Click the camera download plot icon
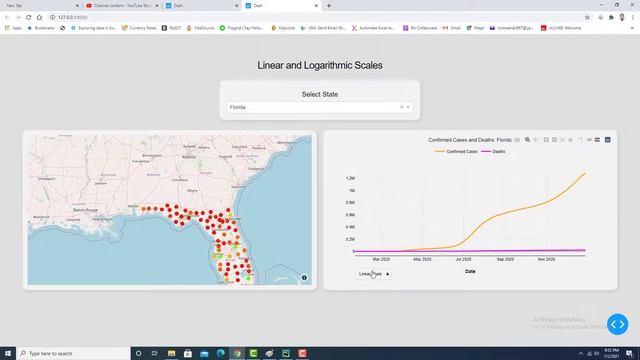The height and width of the screenshot is (360, 640). click(517, 140)
